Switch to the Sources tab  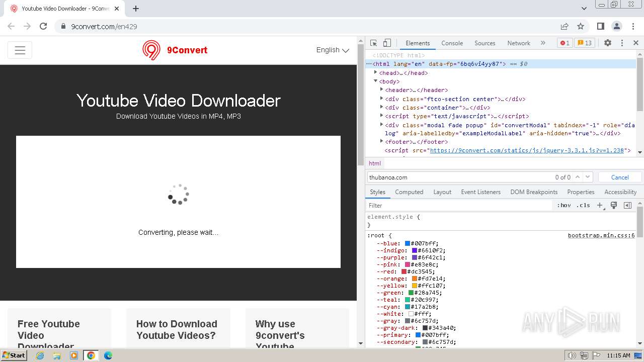pos(485,43)
